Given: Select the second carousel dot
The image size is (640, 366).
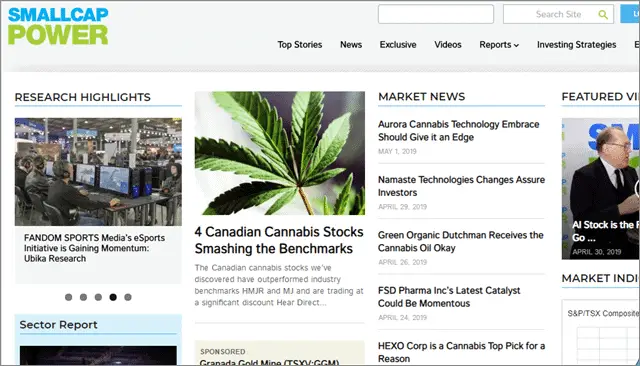Looking at the screenshot, I should pyautogui.click(x=83, y=297).
